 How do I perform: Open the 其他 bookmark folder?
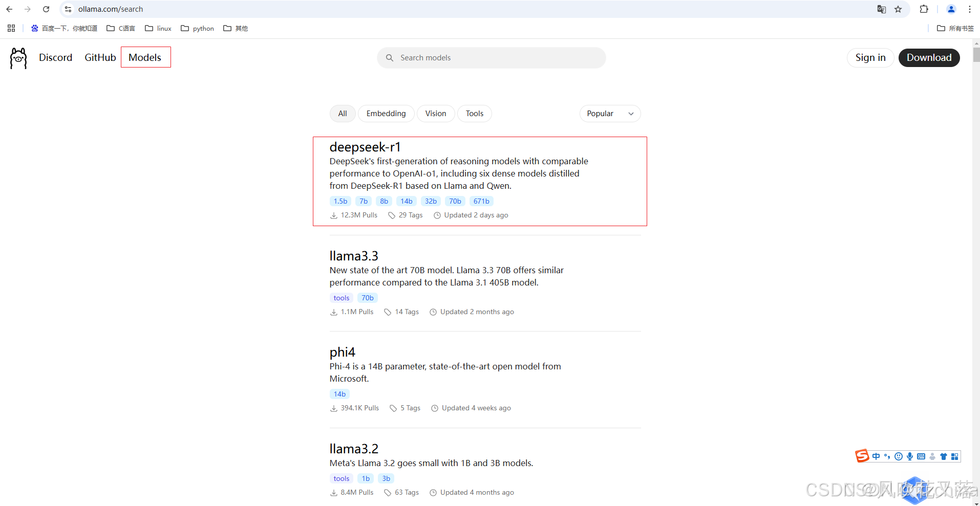[x=236, y=28]
